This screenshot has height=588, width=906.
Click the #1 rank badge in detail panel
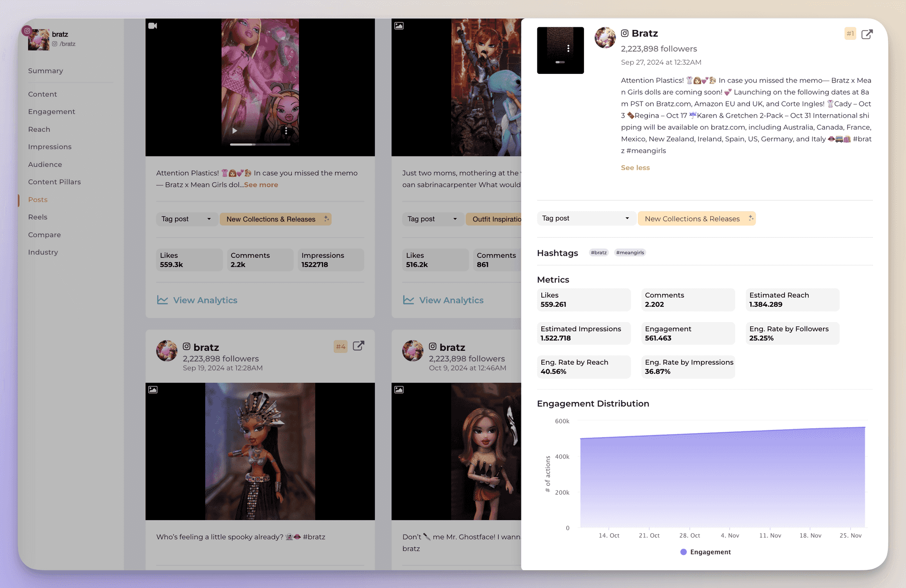point(850,34)
